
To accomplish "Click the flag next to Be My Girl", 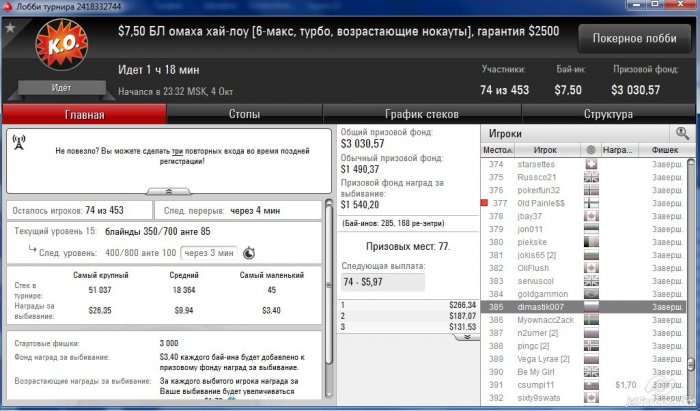I will 592,371.
